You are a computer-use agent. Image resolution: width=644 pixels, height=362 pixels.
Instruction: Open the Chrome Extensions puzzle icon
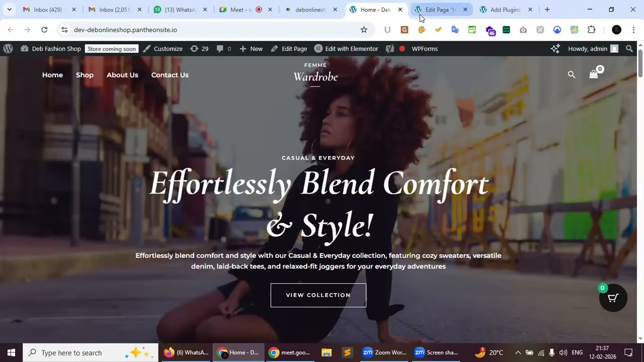(x=592, y=30)
